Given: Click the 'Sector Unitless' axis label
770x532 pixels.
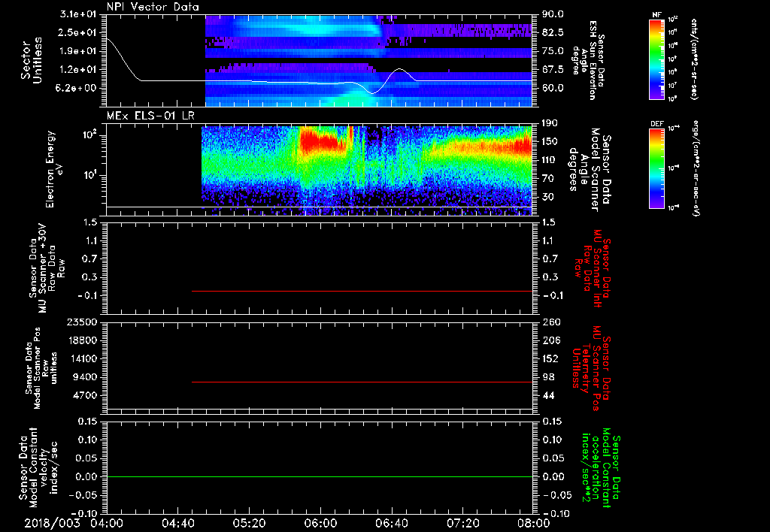Looking at the screenshot, I should (x=31, y=60).
